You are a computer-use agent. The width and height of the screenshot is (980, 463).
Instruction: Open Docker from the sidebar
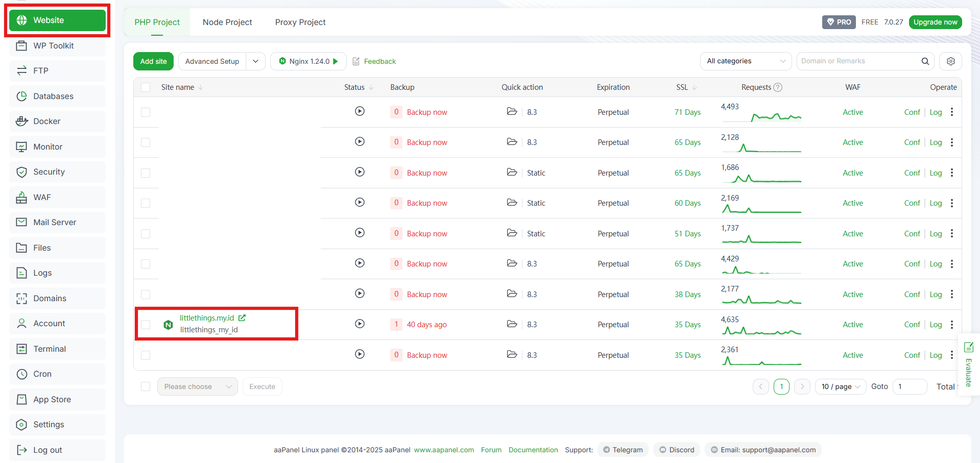tap(57, 121)
